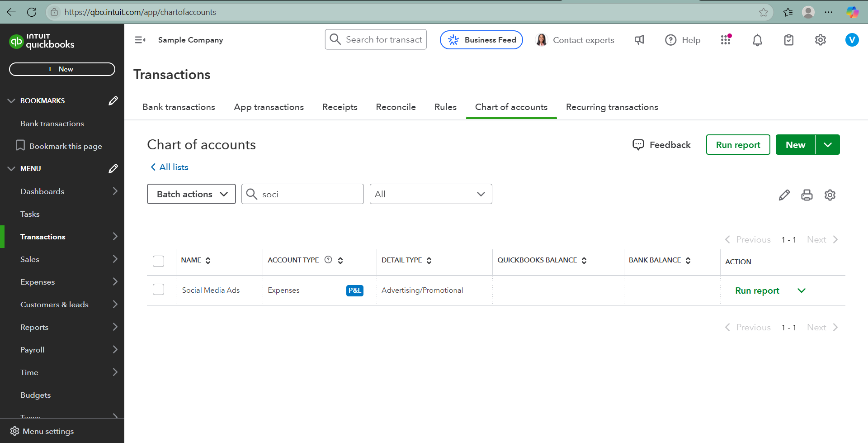Expand the Payroll submenu arrow
This screenshot has height=443, width=868.
[115, 349]
